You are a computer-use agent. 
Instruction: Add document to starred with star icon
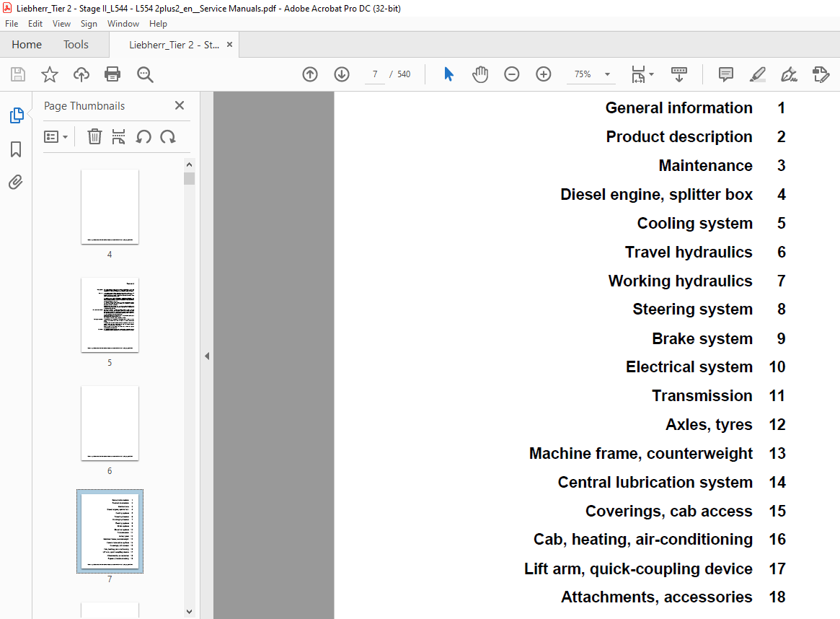tap(49, 74)
